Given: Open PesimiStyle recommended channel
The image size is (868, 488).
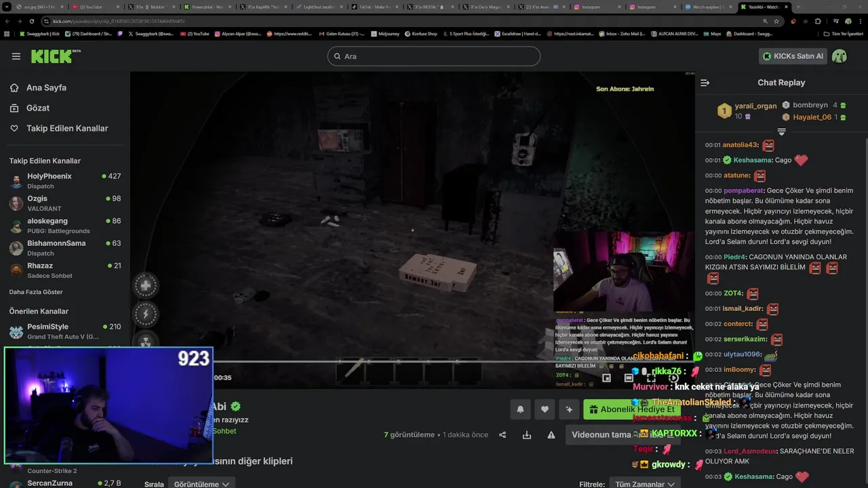Looking at the screenshot, I should click(x=65, y=331).
